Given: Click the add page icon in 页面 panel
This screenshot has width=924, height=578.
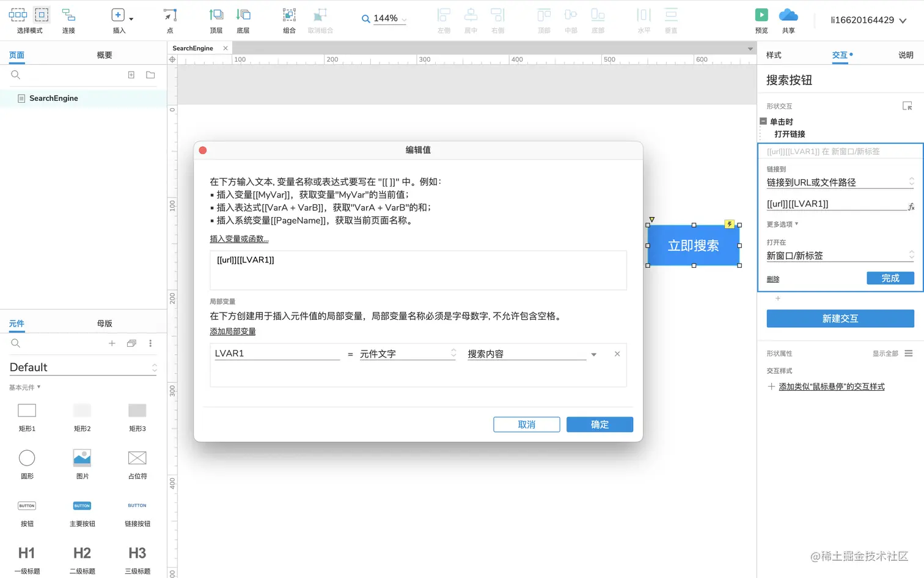Looking at the screenshot, I should pyautogui.click(x=131, y=75).
